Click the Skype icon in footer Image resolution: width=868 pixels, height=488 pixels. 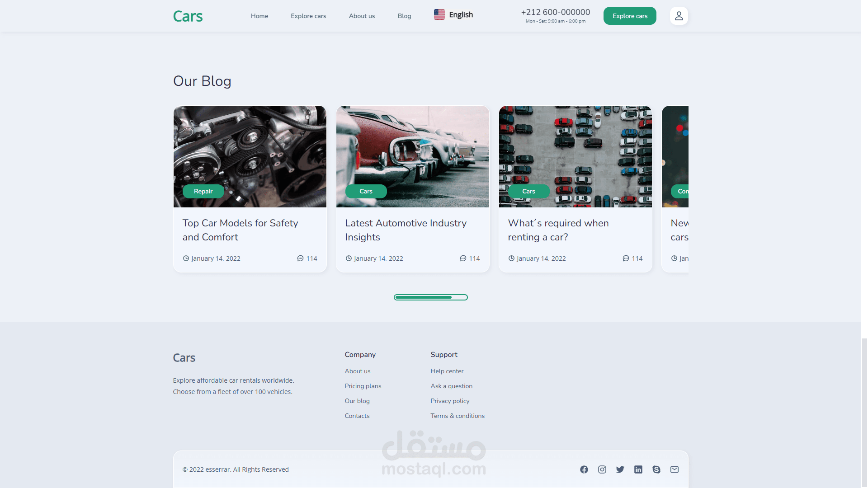pyautogui.click(x=656, y=469)
